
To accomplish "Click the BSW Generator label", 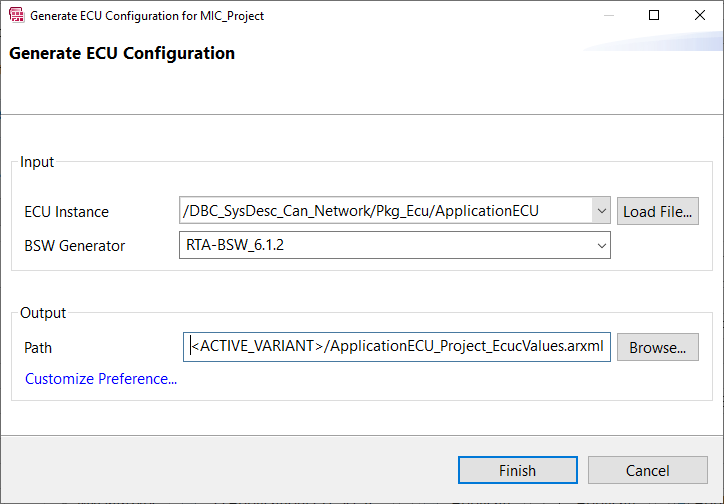I will pyautogui.click(x=74, y=246).
